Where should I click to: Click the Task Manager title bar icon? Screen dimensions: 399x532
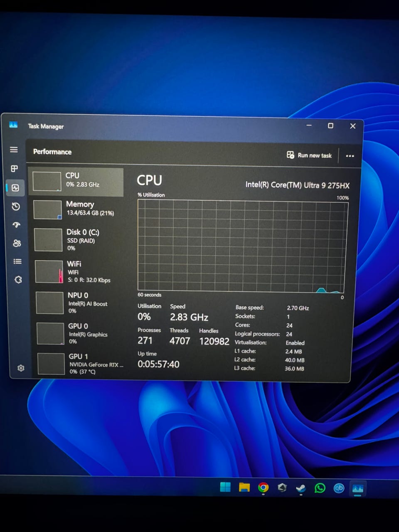pyautogui.click(x=13, y=125)
